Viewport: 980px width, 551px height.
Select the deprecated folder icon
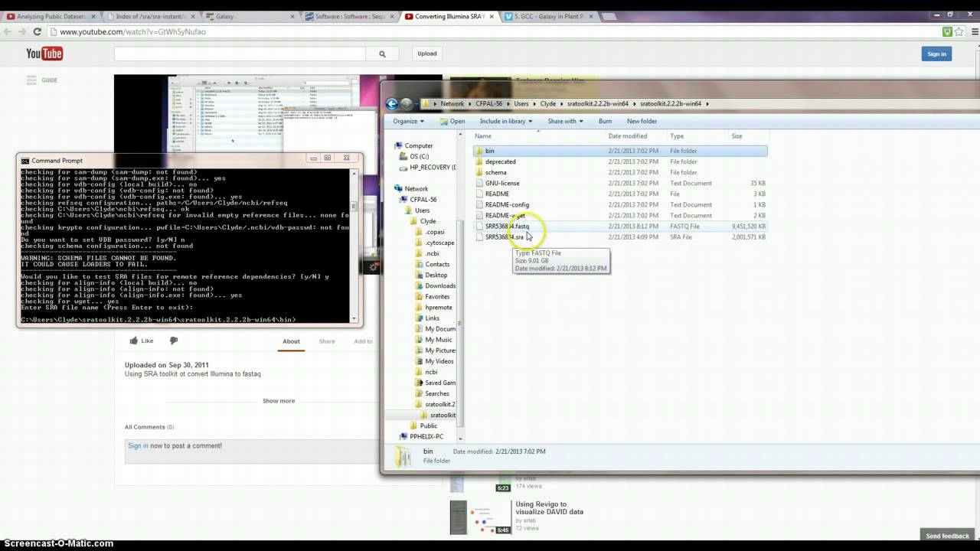click(479, 161)
